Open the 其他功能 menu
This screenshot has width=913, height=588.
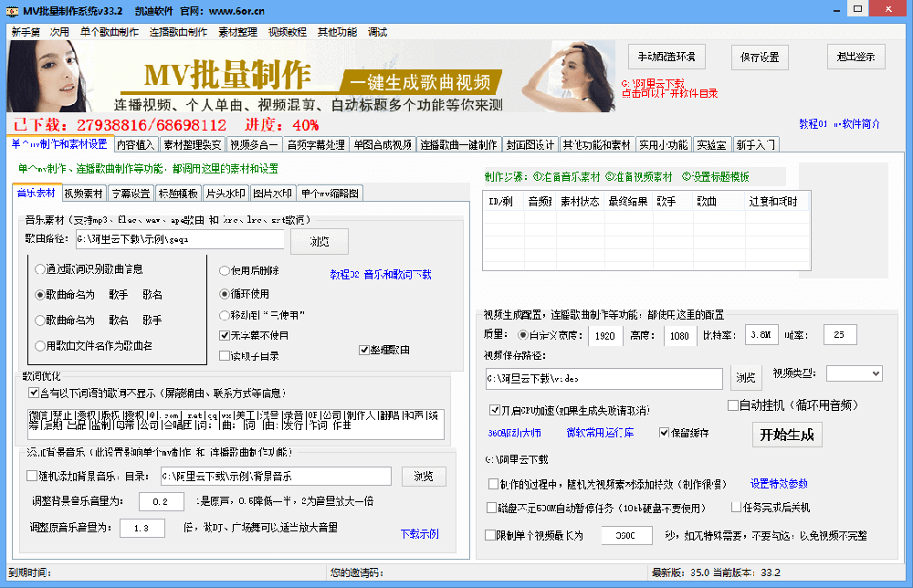[337, 32]
